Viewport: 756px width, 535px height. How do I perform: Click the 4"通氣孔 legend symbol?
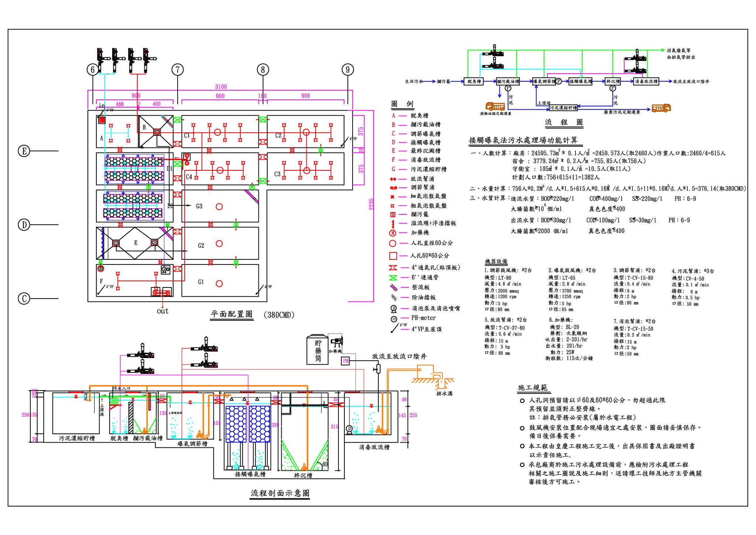[393, 267]
